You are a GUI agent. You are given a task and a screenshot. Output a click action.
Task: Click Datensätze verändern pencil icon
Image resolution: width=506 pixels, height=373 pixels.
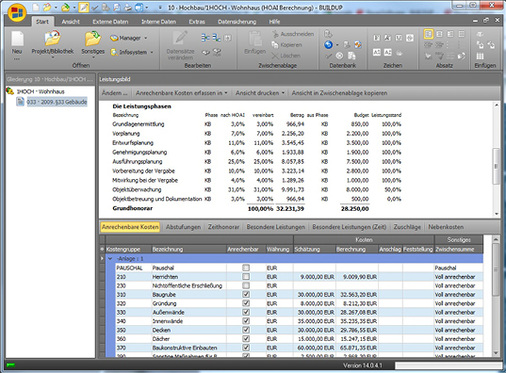click(x=180, y=38)
